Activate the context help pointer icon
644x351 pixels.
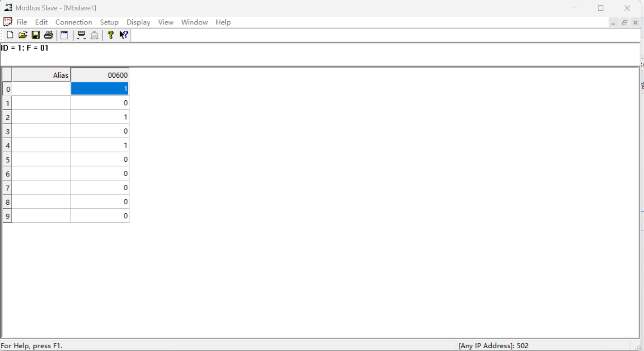[124, 35]
